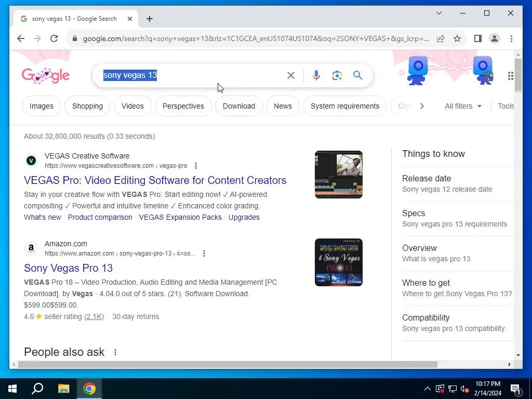
Task: Open Where to get in Things to know
Action: coord(457,288)
